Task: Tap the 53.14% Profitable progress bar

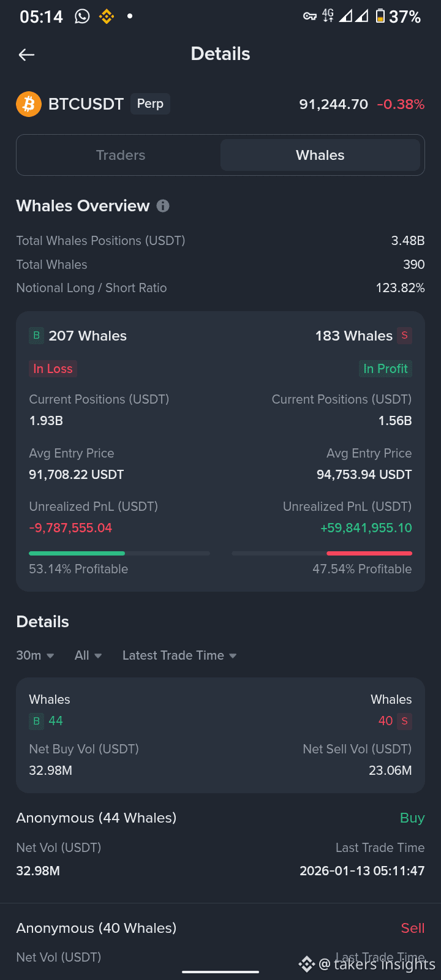Action: [x=119, y=554]
